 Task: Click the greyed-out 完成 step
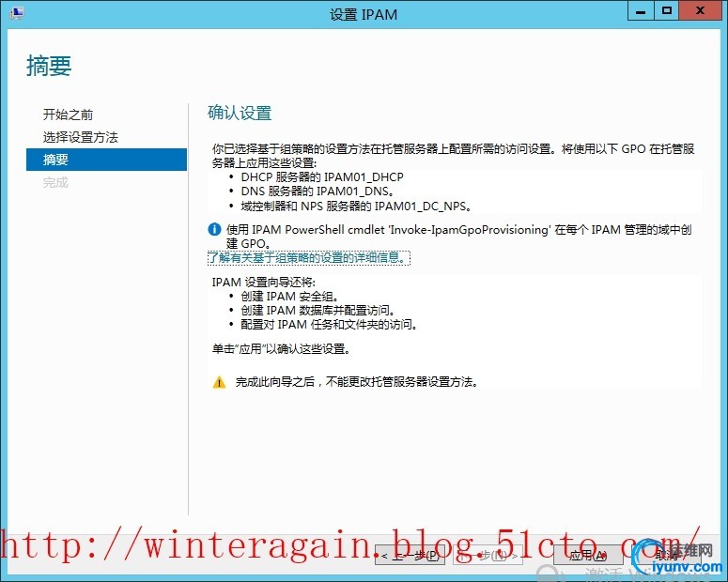[x=55, y=182]
